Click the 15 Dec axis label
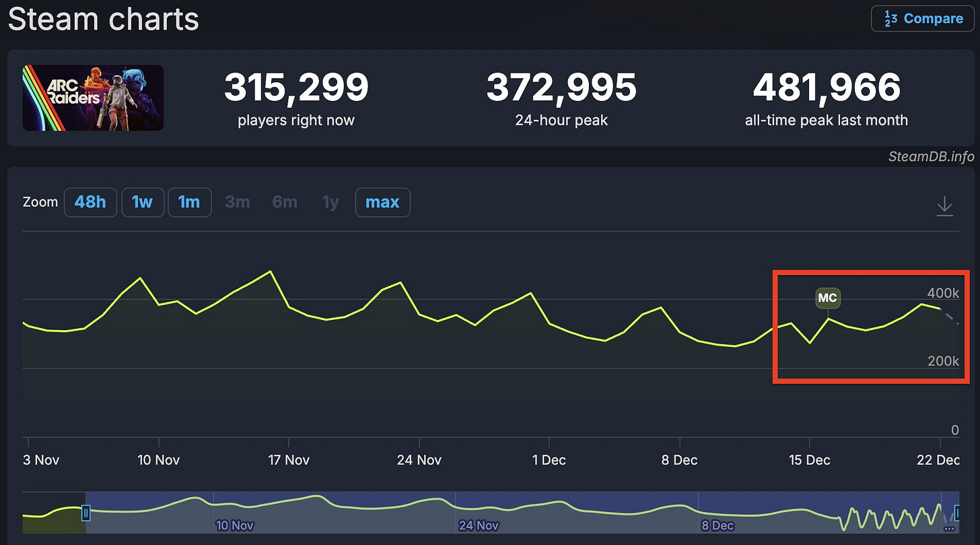Image resolution: width=980 pixels, height=545 pixels. [810, 460]
